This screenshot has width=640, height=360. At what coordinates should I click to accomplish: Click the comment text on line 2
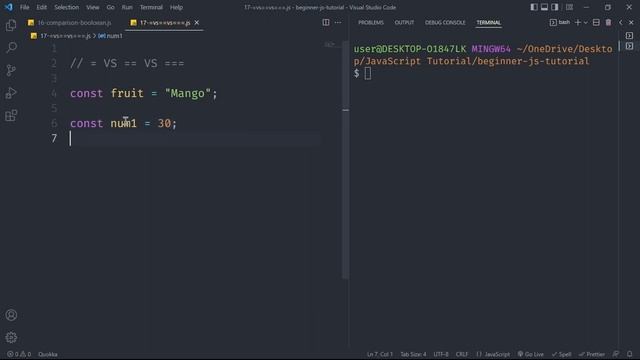[x=127, y=64]
